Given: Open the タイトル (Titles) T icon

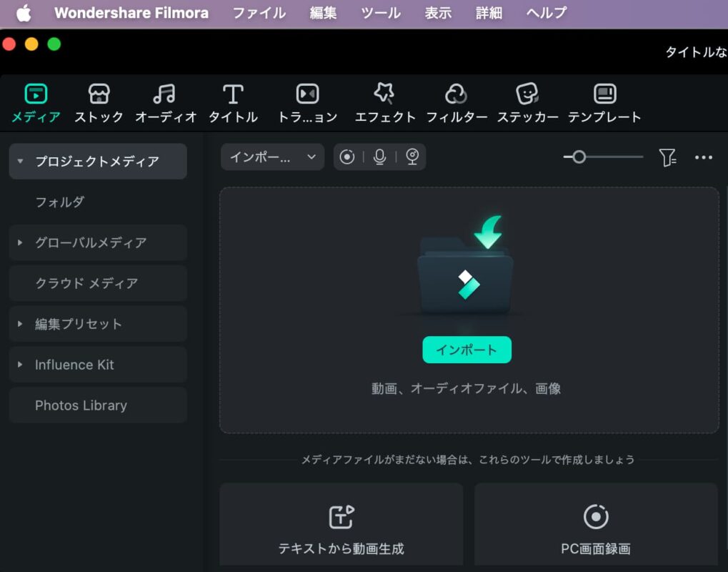Looking at the screenshot, I should (233, 94).
